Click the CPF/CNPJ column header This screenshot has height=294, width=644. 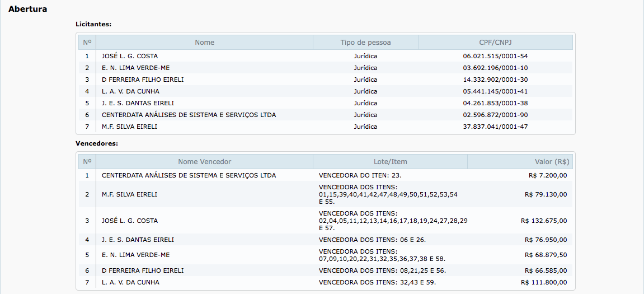(495, 43)
